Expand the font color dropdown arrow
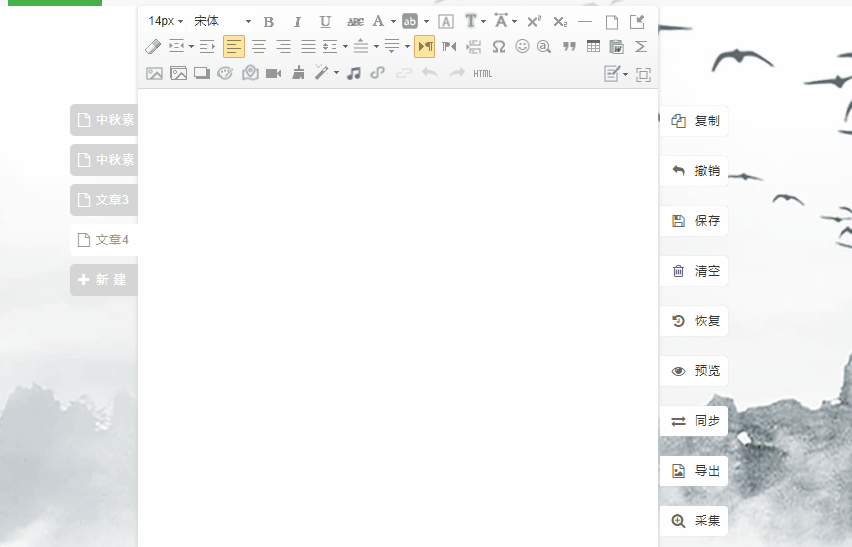The width and height of the screenshot is (852, 547). [393, 22]
